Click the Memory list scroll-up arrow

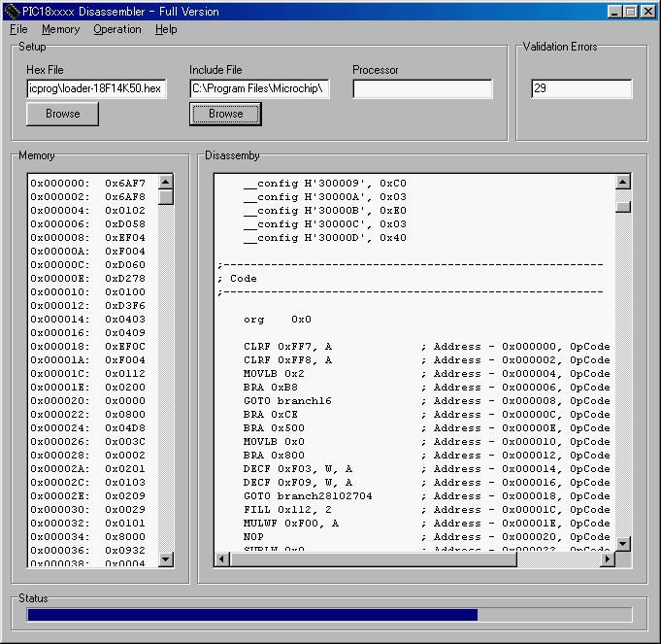click(x=166, y=182)
